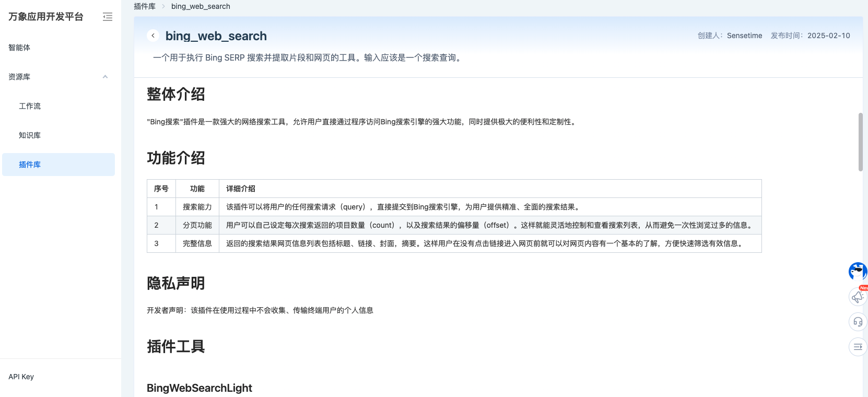
Task: Click the 整体介绍 heading
Action: click(176, 94)
